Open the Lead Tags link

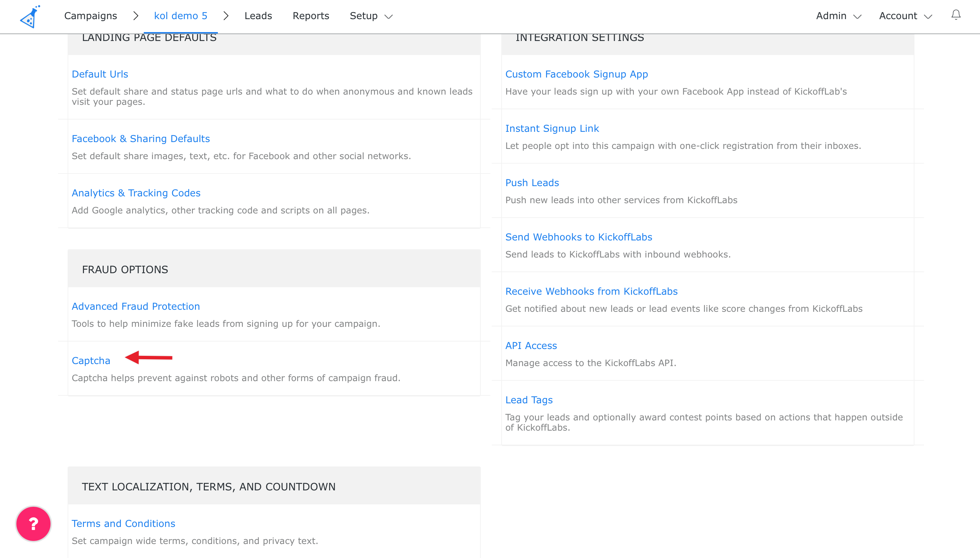[x=529, y=400]
